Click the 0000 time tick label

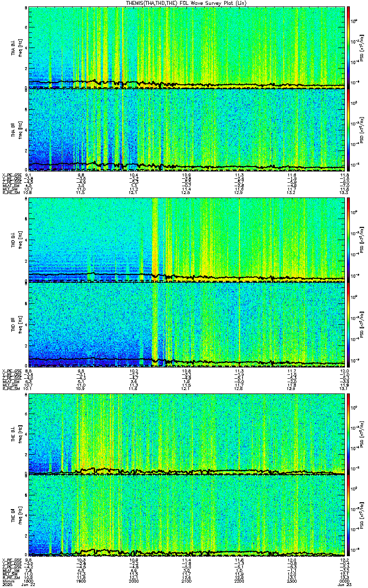[x=345, y=581]
